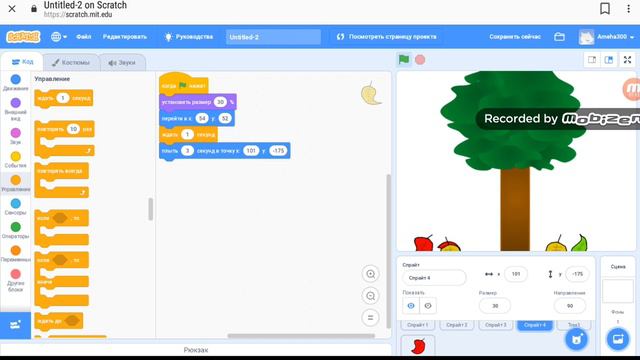Reset workspace zoom to default
The height and width of the screenshot is (360, 640).
pyautogui.click(x=371, y=318)
